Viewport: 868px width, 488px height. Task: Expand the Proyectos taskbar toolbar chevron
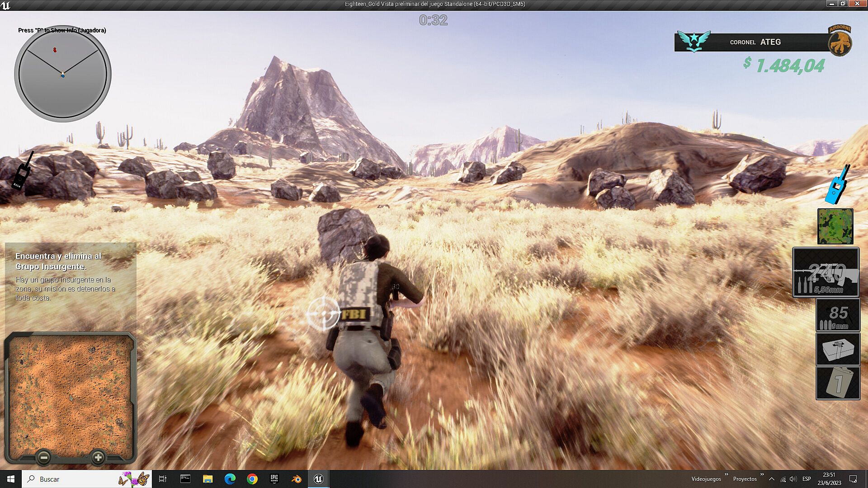[x=762, y=474]
